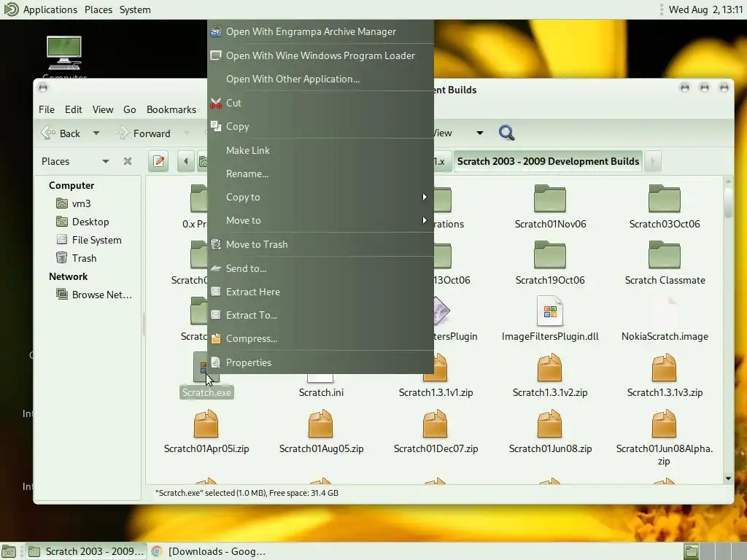Select Scratch01Aug05.zip archive icon
The height and width of the screenshot is (560, 747).
[x=321, y=424]
